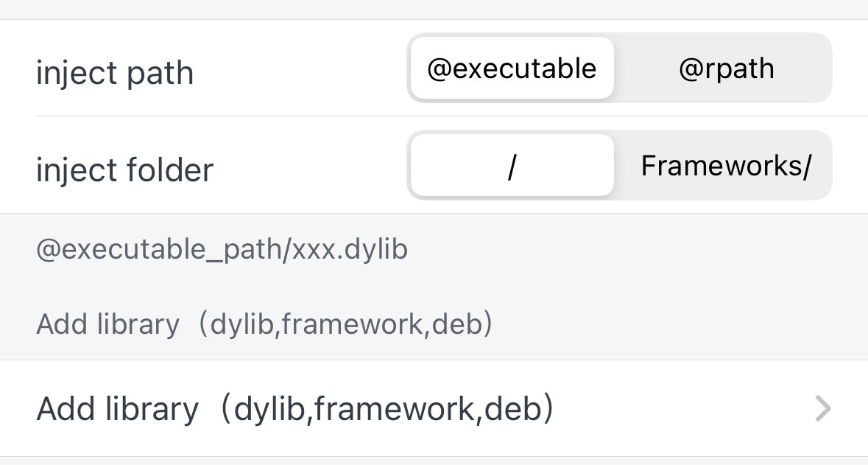Set inject folder to Frameworks/
Viewport: 868px width, 465px height.
tap(725, 166)
